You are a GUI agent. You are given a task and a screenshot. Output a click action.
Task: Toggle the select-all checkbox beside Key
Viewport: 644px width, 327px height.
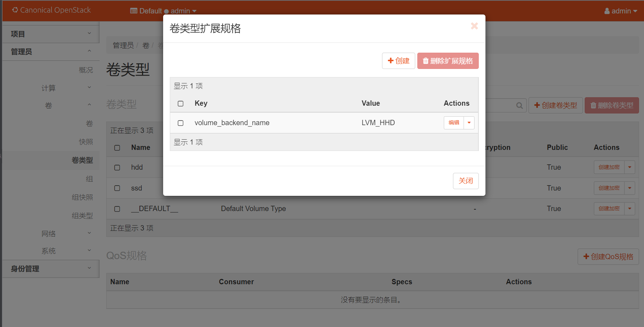[x=180, y=104]
